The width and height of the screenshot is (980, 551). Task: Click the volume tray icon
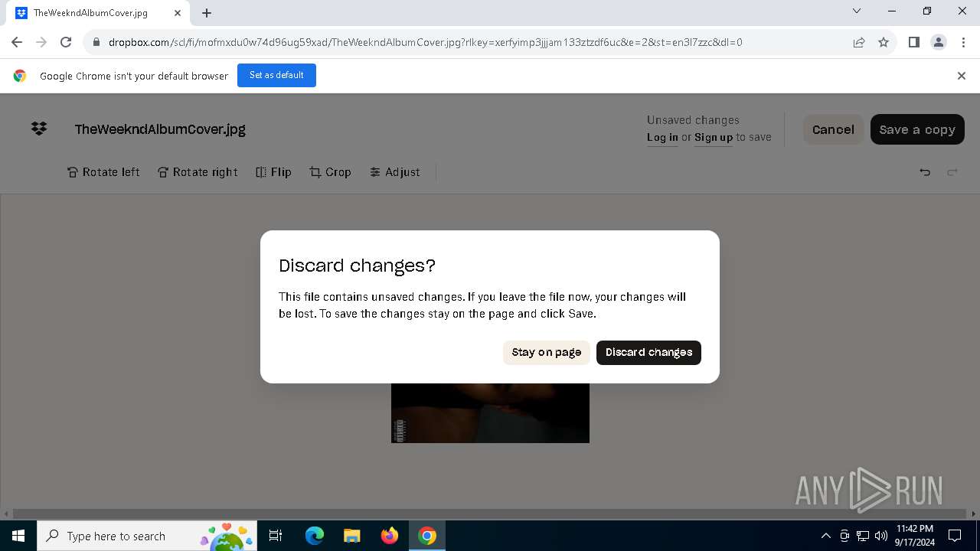(881, 536)
